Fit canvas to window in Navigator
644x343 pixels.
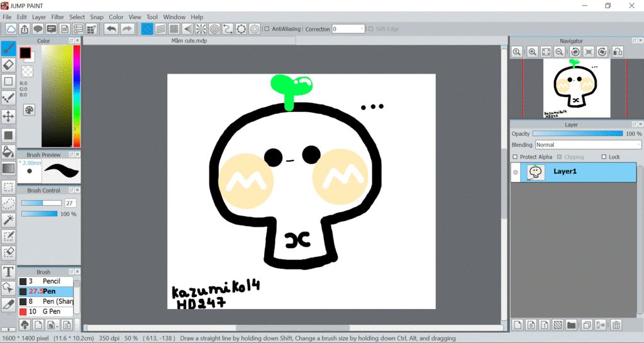point(547,52)
